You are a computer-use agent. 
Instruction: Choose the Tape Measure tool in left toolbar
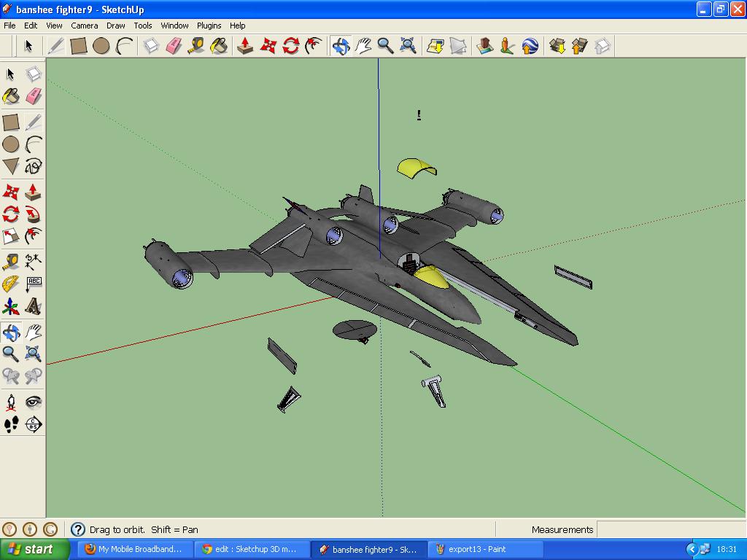(11, 262)
